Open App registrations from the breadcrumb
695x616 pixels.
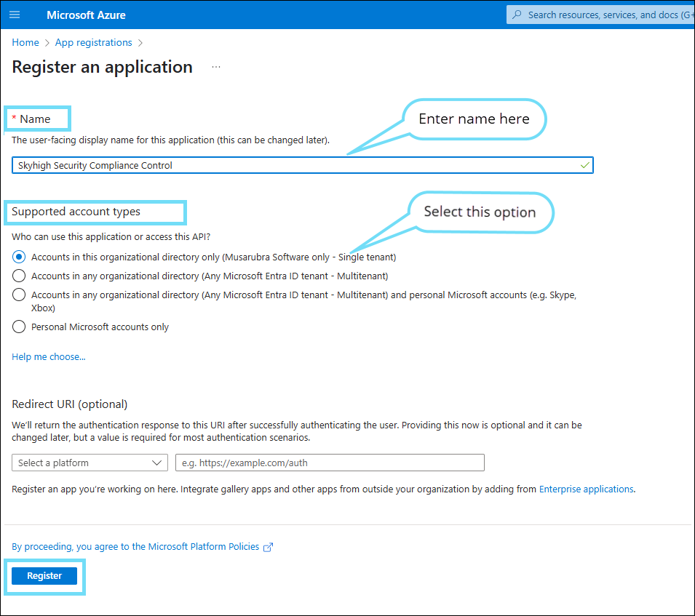click(93, 42)
